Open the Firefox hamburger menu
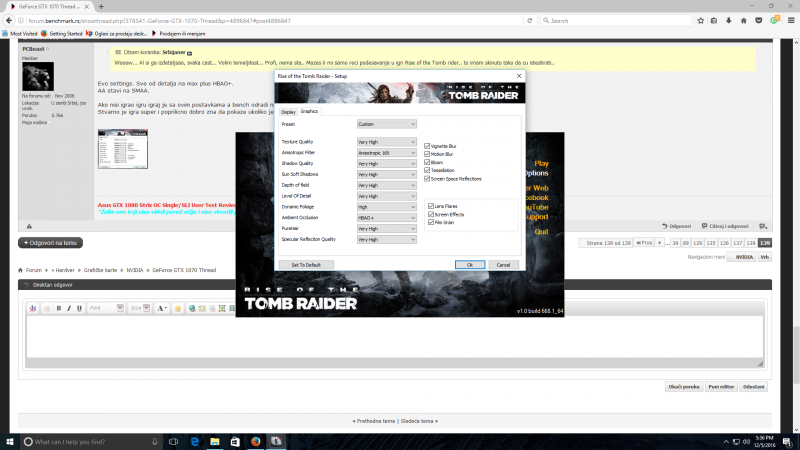 791,20
